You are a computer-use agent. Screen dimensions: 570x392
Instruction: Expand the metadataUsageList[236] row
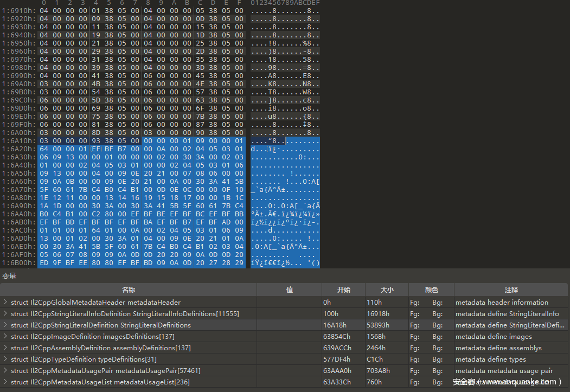coord(5,382)
